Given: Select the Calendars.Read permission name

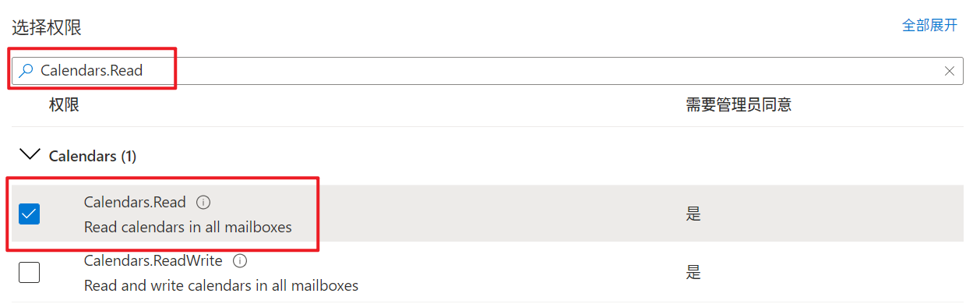Looking at the screenshot, I should pyautogui.click(x=135, y=203).
